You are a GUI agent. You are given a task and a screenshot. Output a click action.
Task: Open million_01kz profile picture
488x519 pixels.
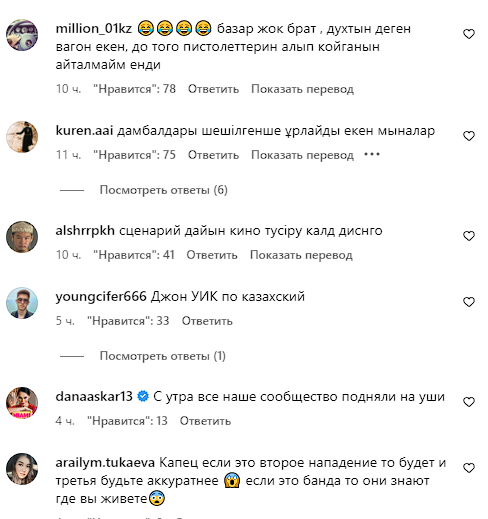[x=22, y=35]
